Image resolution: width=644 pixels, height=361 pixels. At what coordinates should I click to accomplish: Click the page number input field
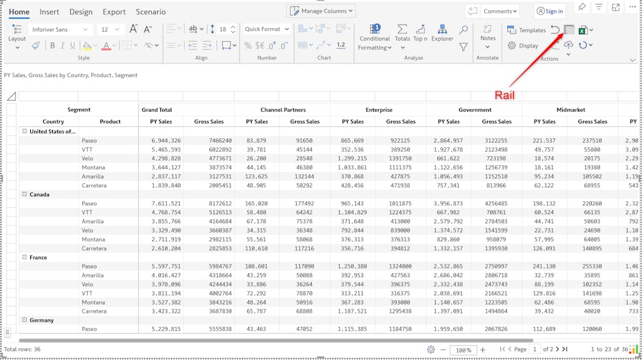(x=535, y=349)
